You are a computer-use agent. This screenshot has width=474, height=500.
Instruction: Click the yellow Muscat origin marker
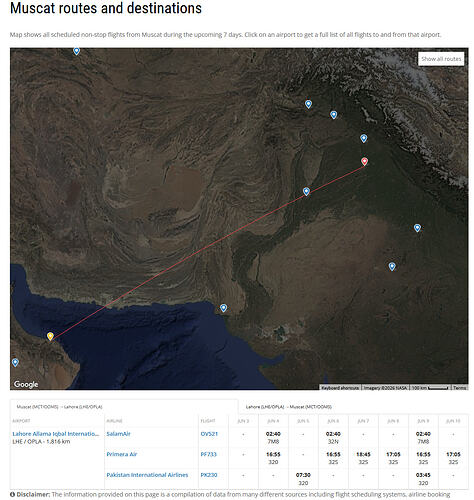[50, 336]
